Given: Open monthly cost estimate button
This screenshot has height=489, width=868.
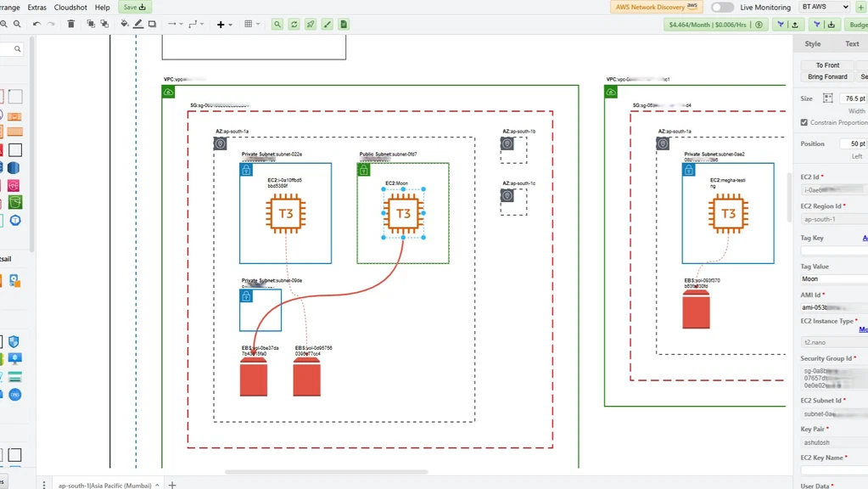Looking at the screenshot, I should click(716, 25).
